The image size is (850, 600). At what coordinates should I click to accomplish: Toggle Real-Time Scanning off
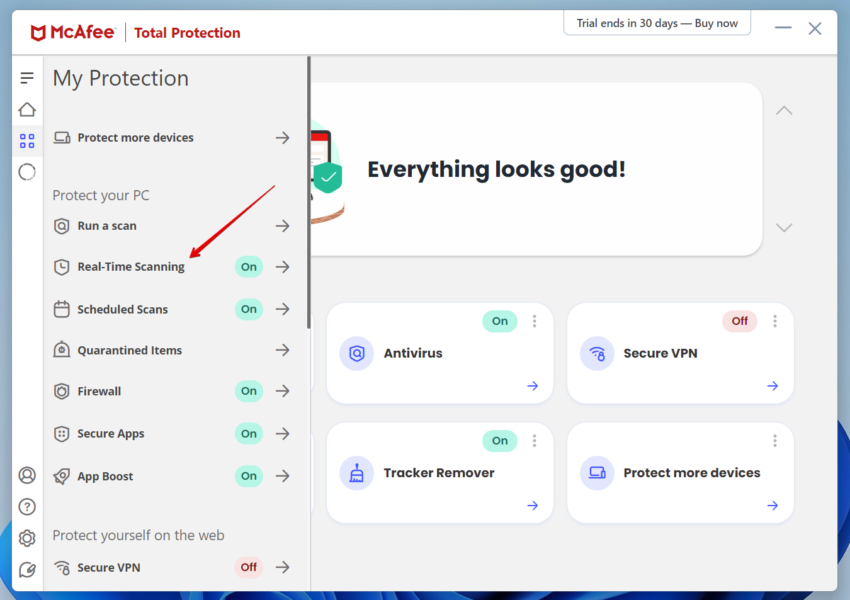coord(248,266)
